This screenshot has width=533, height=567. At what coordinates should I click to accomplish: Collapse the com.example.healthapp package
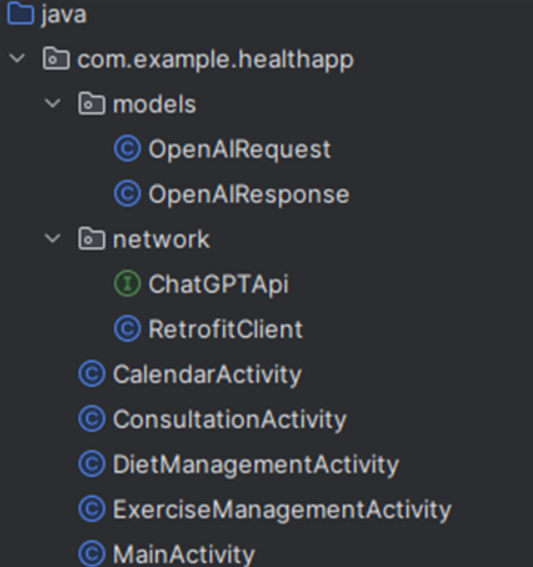[x=17, y=58]
